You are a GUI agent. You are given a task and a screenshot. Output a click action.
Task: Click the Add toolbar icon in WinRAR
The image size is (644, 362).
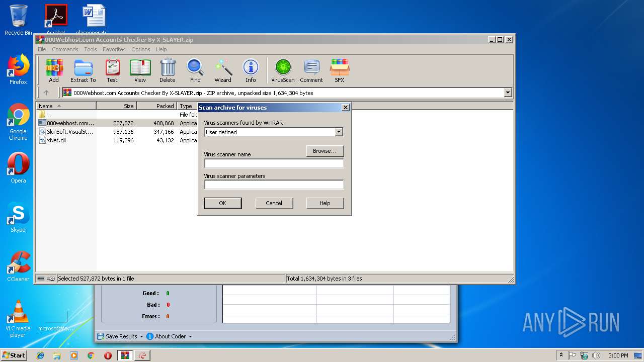tap(54, 70)
